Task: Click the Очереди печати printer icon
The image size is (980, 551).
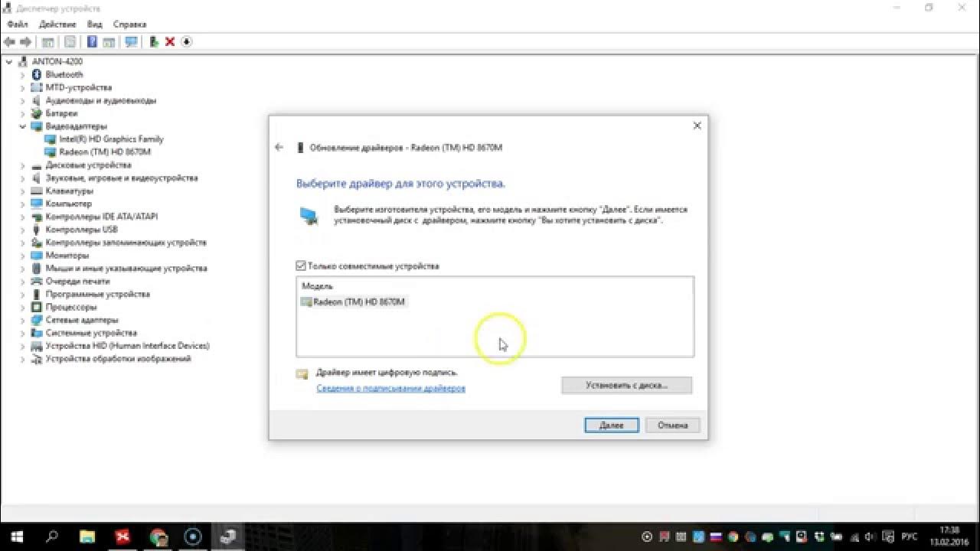Action: click(x=36, y=281)
